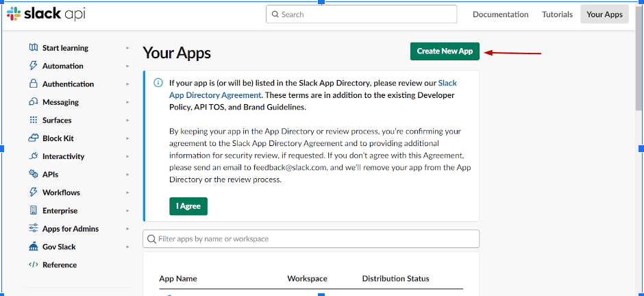Open the Tutorials nav item
Screen dimensions: 644x296
[x=557, y=14]
